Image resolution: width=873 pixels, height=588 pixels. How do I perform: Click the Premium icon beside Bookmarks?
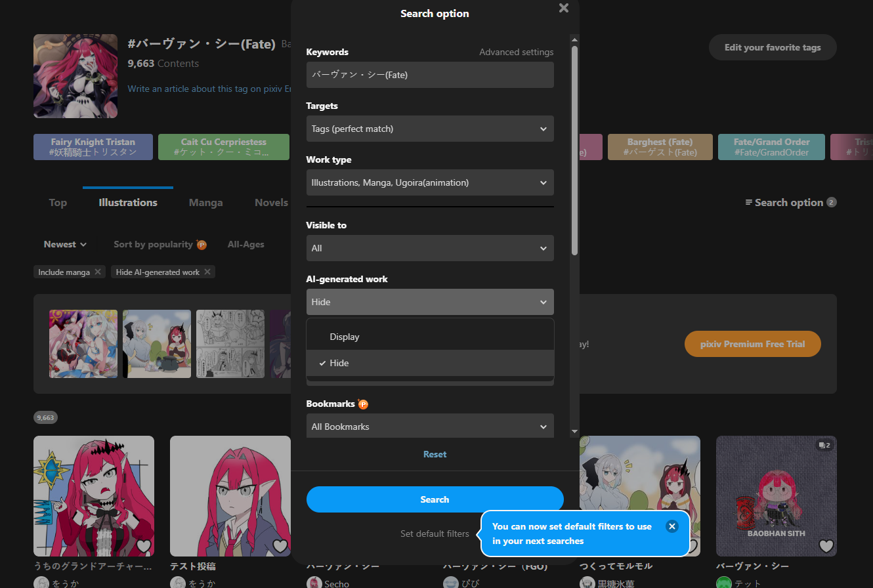tap(363, 404)
